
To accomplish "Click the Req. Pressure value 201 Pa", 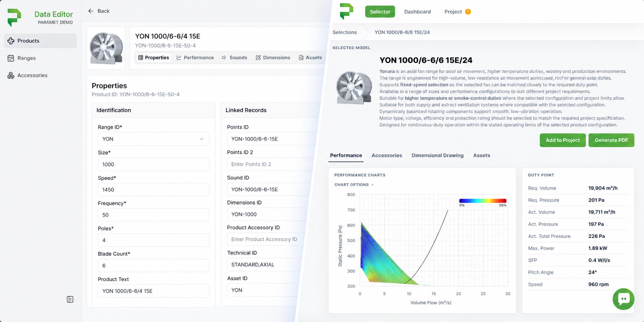I will 596,200.
